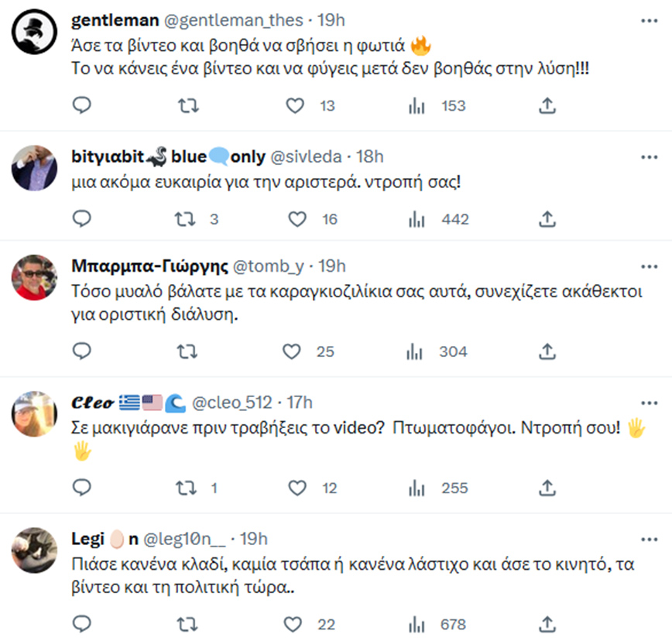Reply to Μπαρμπα-Γιώργης tweet
Screen dimensions: 672x641
(82, 352)
